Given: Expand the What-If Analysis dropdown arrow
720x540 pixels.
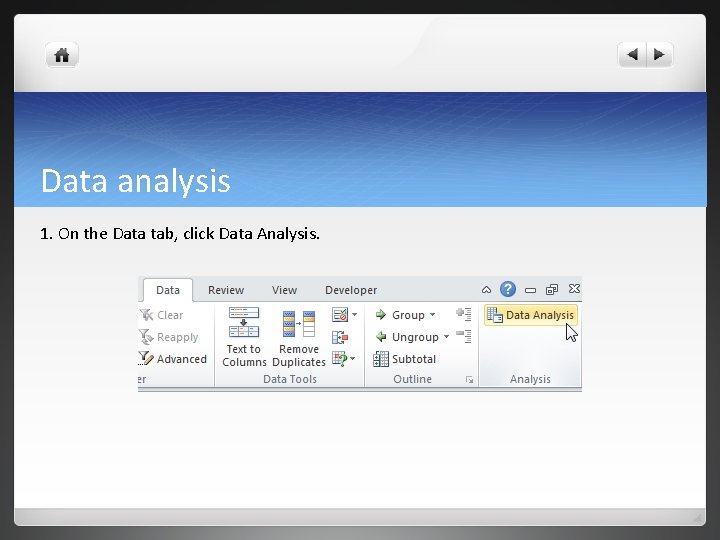Looking at the screenshot, I should pos(353,359).
